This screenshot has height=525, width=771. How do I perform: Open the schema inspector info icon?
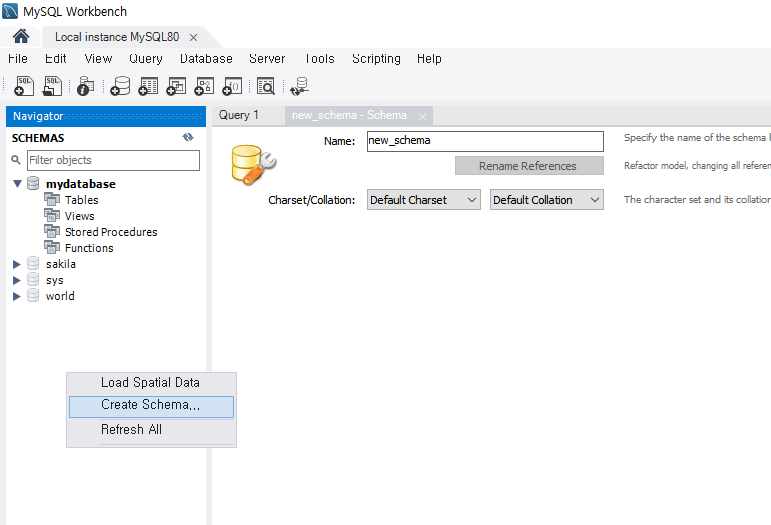click(x=86, y=86)
